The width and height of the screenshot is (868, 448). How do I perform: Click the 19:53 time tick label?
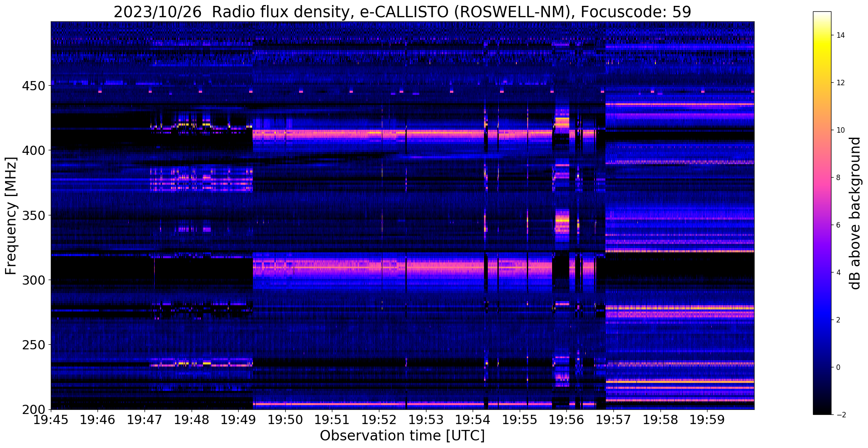(426, 419)
